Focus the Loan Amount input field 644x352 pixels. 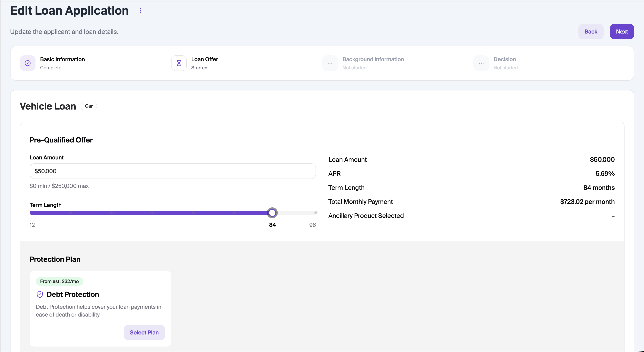tap(173, 171)
